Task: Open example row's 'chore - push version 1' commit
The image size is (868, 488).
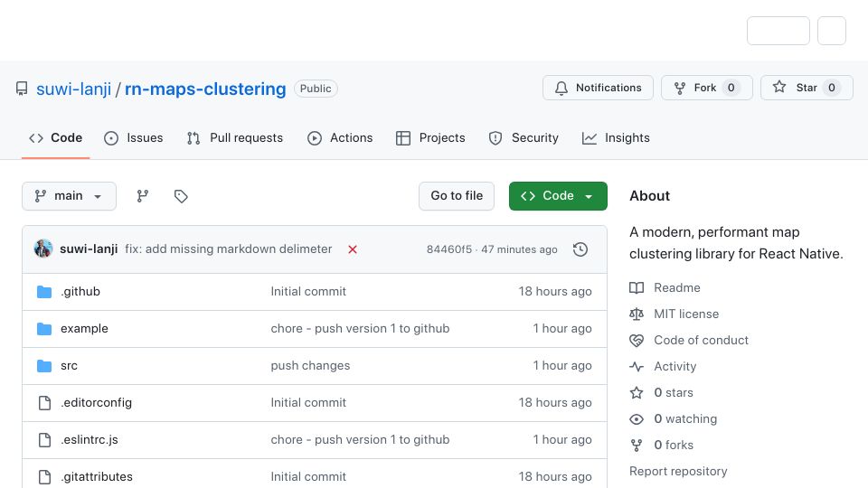Action: (360, 329)
